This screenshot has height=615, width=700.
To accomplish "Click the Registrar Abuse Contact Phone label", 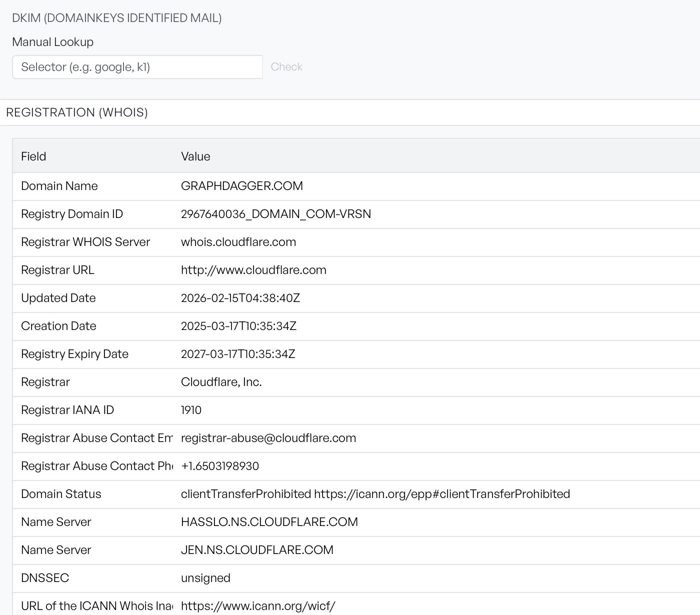I will point(97,466).
